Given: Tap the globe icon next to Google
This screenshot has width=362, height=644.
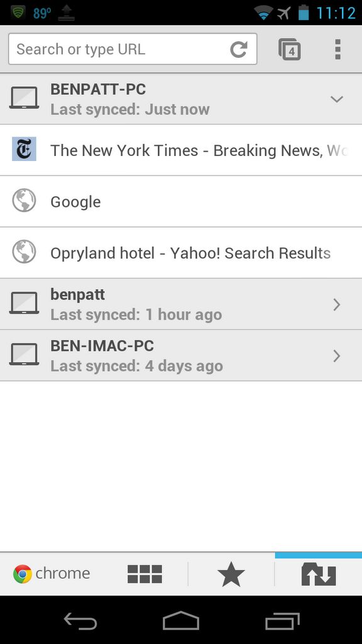Looking at the screenshot, I should [x=24, y=201].
